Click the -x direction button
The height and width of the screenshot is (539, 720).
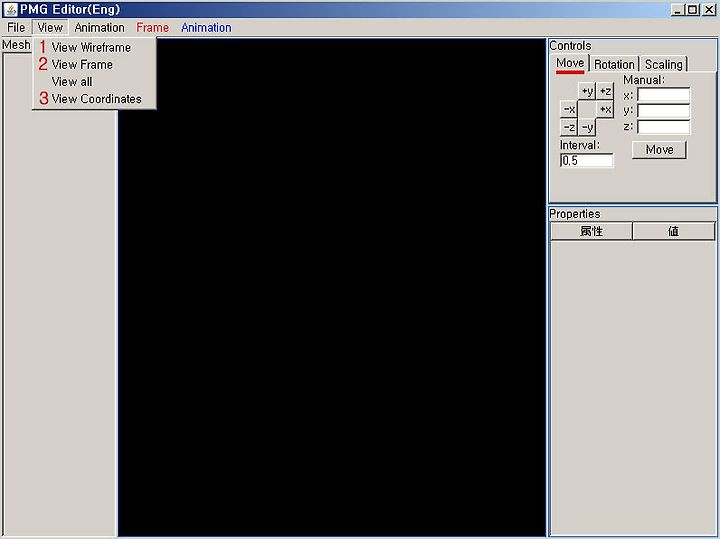[569, 109]
